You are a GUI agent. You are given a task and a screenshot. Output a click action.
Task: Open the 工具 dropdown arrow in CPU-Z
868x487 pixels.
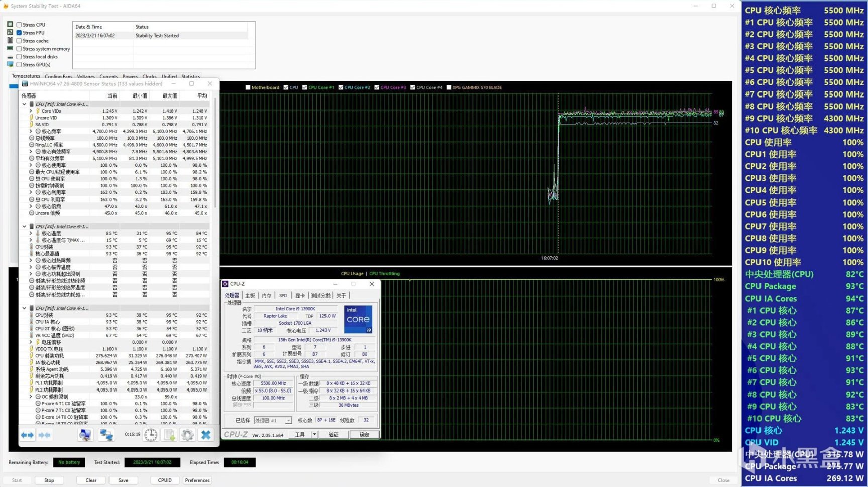coord(314,434)
